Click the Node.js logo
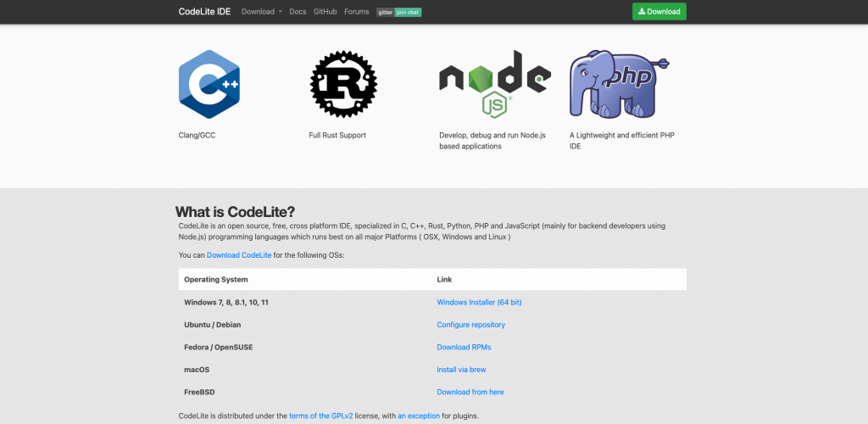 [495, 84]
